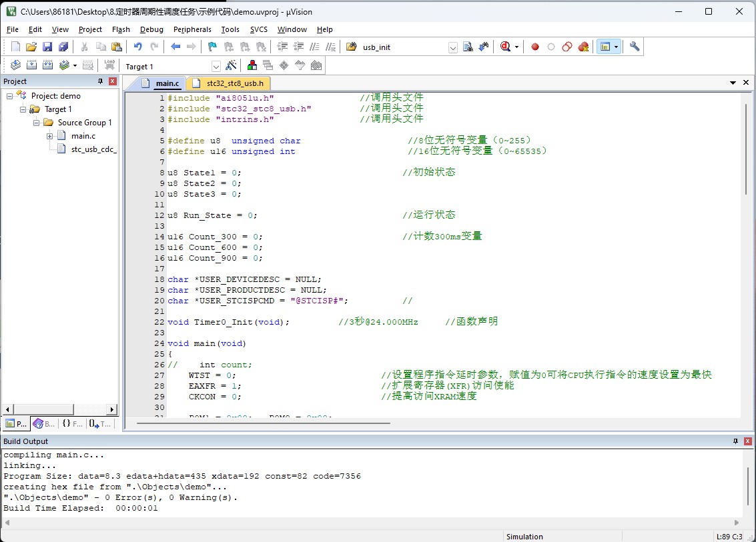Click the Download to flash LOAD icon

pos(109,65)
